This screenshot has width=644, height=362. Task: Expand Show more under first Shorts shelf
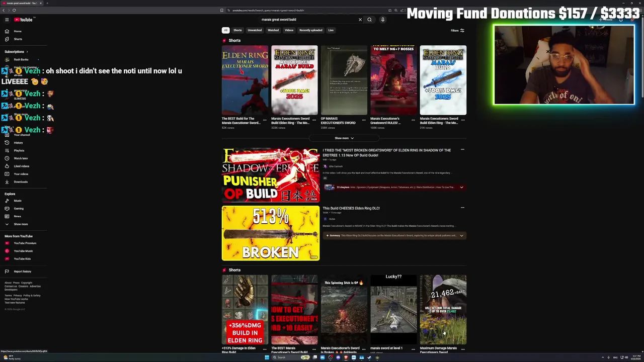click(344, 138)
